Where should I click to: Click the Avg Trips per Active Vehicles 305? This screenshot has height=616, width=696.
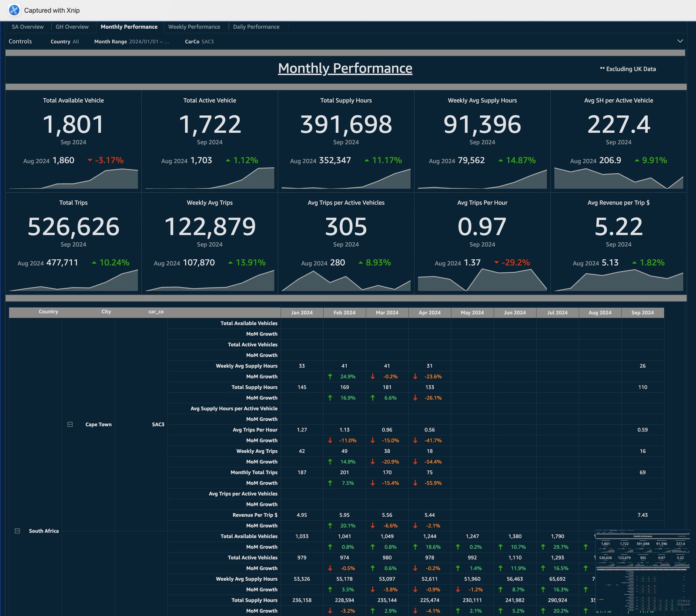pos(346,227)
